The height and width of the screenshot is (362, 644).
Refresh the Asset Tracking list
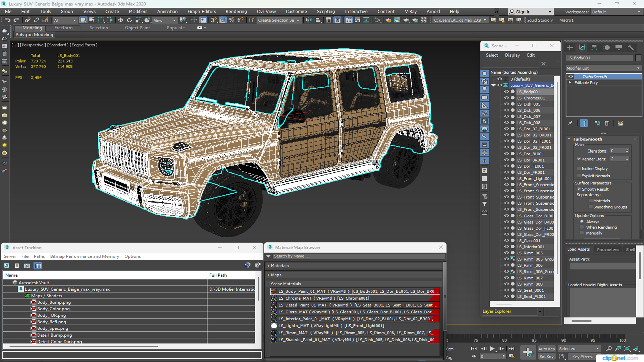pos(6,266)
